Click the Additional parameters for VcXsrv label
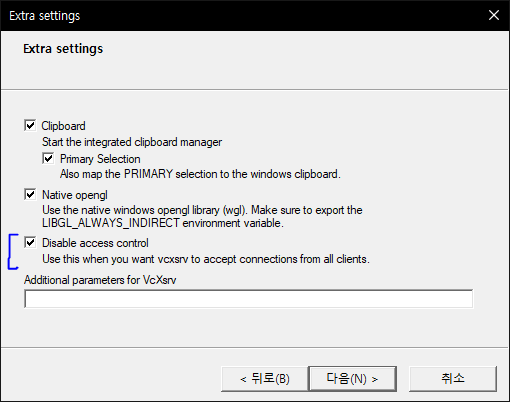 click(x=100, y=280)
